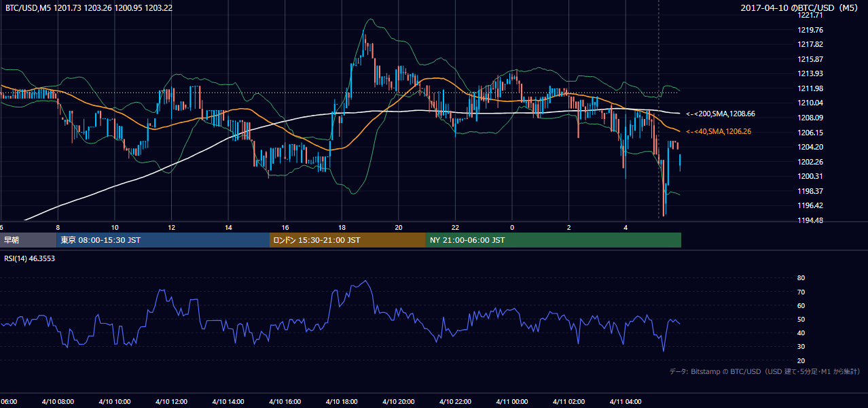Click price axis value 1194.48

pyautogui.click(x=810, y=220)
